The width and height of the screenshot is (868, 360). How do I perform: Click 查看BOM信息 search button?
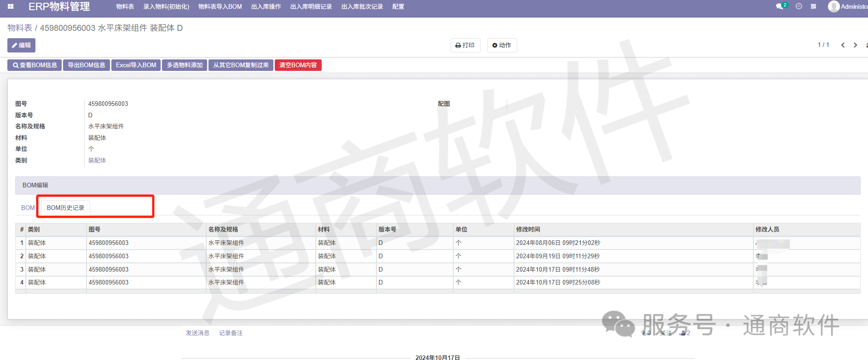coord(35,65)
